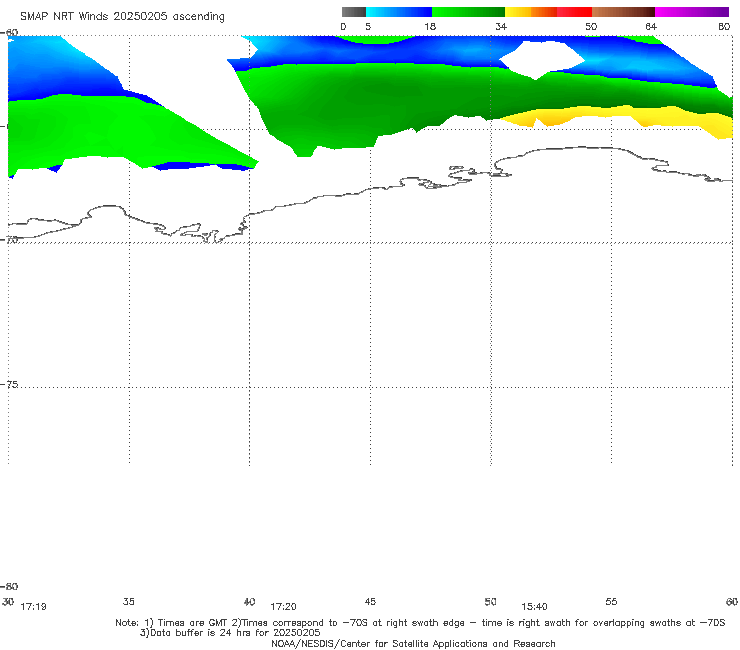The width and height of the screenshot is (740, 650).
Task: Click the swath time '17:20'
Action: click(283, 607)
